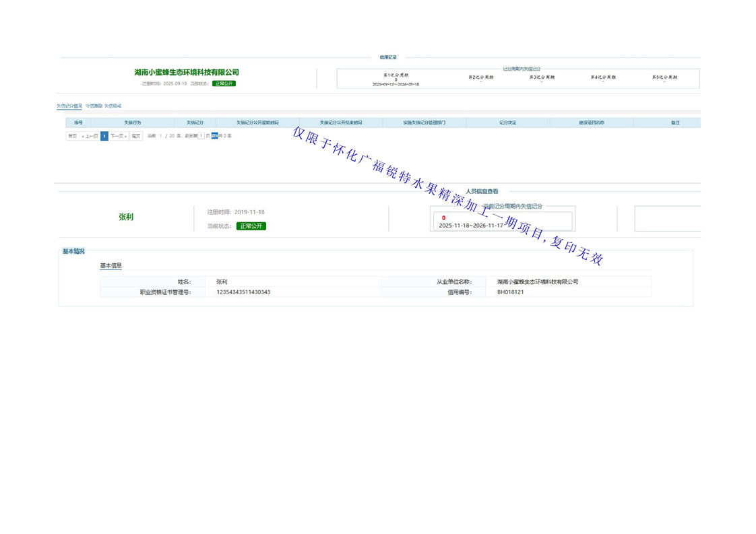
Task: Click the 失信记分 column header
Action: 195,123
